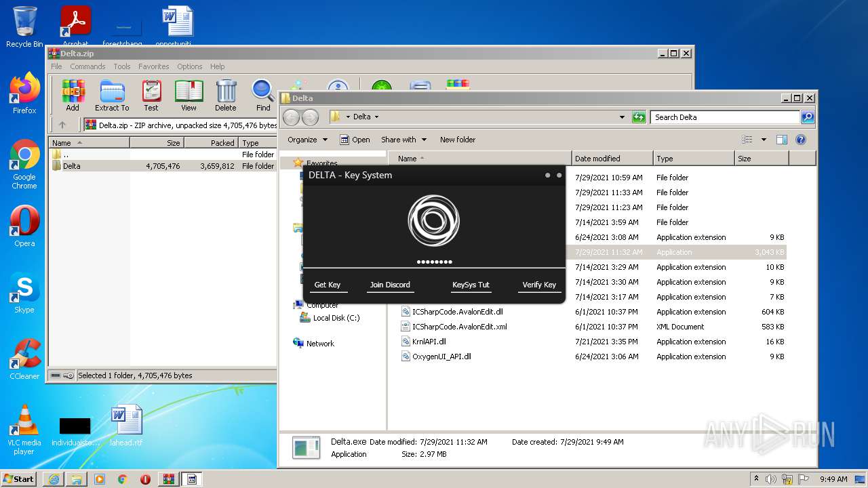Screen dimensions: 868x488
Task: Click the search magnifier in Explorer
Action: 807,117
